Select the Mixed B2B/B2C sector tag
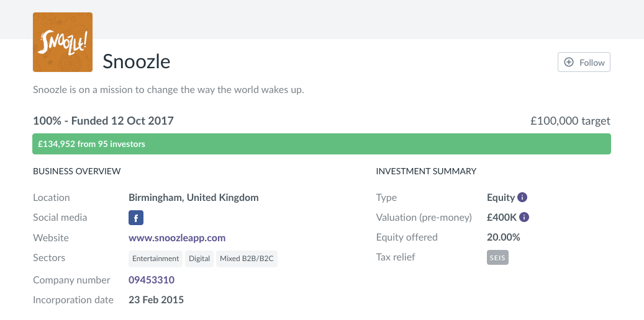The width and height of the screenshot is (644, 320). (x=247, y=258)
